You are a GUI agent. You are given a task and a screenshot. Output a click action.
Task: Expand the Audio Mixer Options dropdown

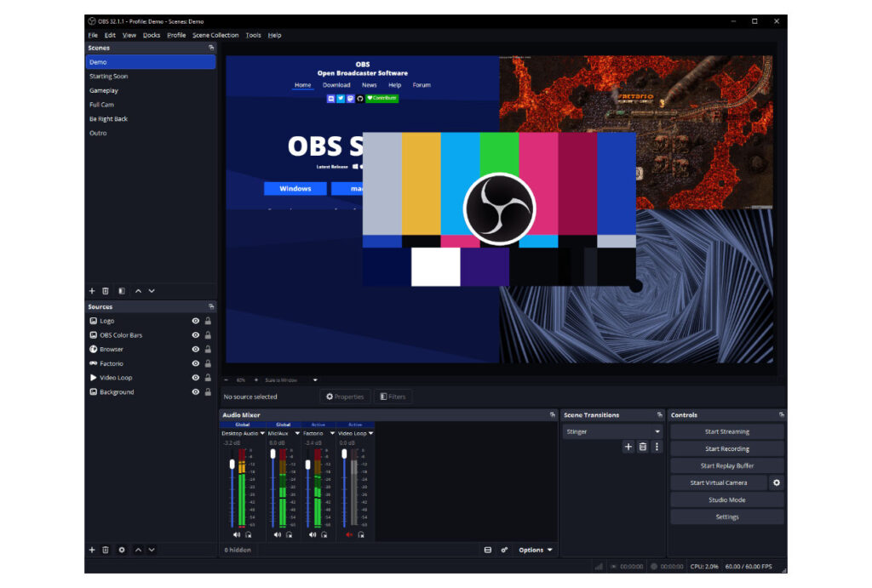(536, 550)
